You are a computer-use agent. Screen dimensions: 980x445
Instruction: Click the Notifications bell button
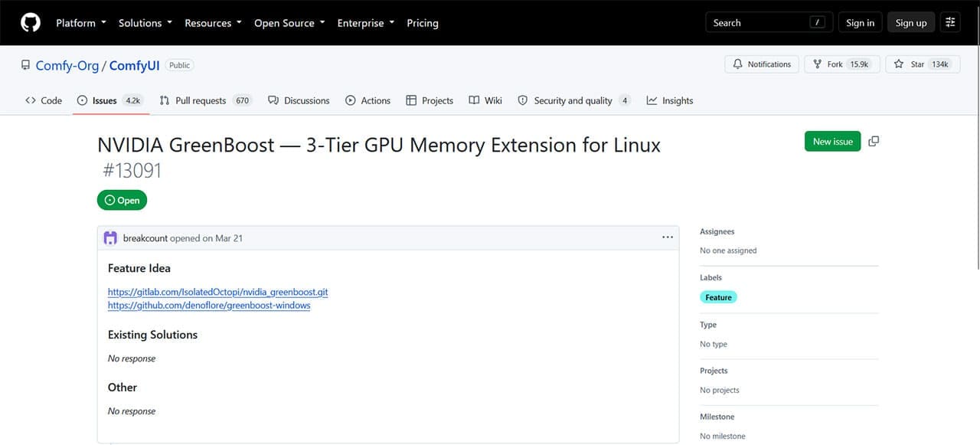click(x=762, y=64)
